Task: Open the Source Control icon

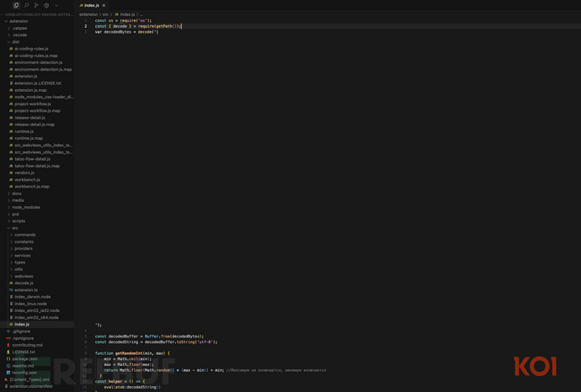Action: tap(36, 5)
